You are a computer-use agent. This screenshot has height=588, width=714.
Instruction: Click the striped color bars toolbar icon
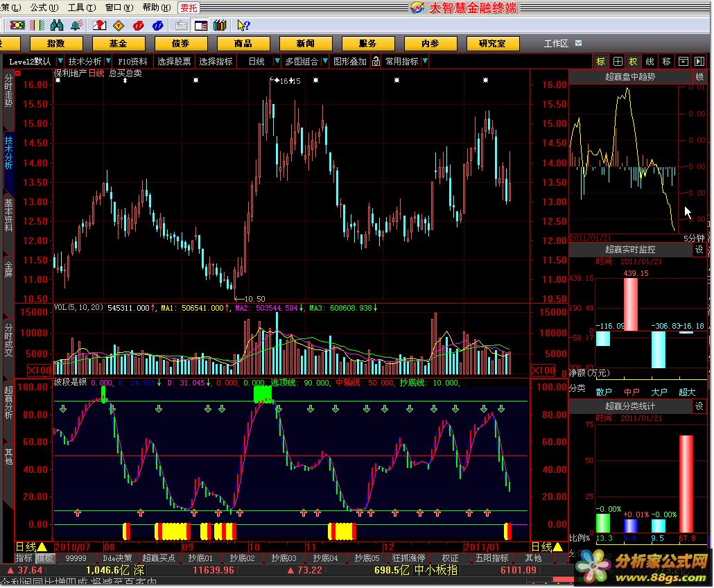[37, 26]
